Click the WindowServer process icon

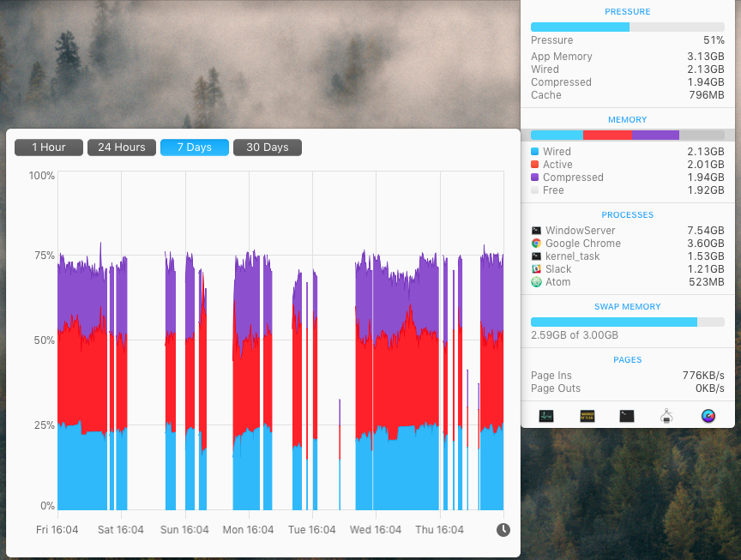536,231
